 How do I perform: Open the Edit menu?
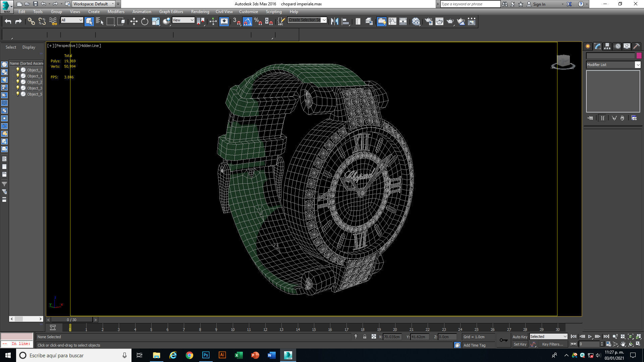coord(22,12)
